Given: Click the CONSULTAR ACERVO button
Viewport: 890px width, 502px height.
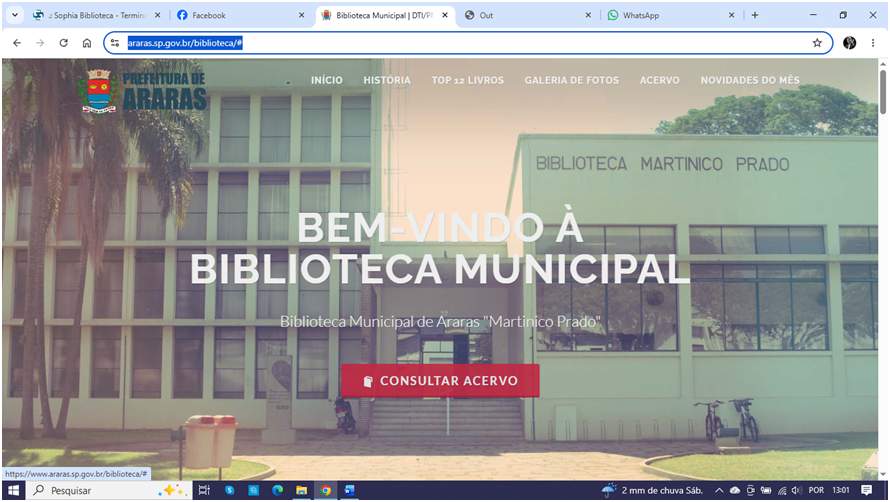Looking at the screenshot, I should pos(440,380).
